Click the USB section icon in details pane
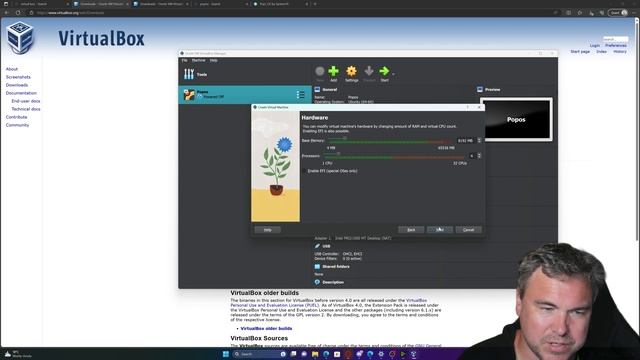The height and width of the screenshot is (360, 640). pyautogui.click(x=317, y=246)
